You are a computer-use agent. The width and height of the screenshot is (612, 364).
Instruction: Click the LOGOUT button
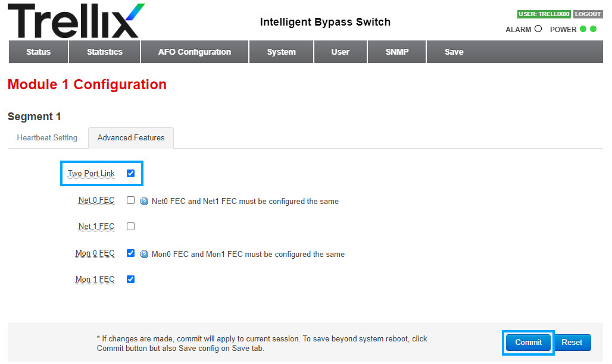click(x=588, y=14)
